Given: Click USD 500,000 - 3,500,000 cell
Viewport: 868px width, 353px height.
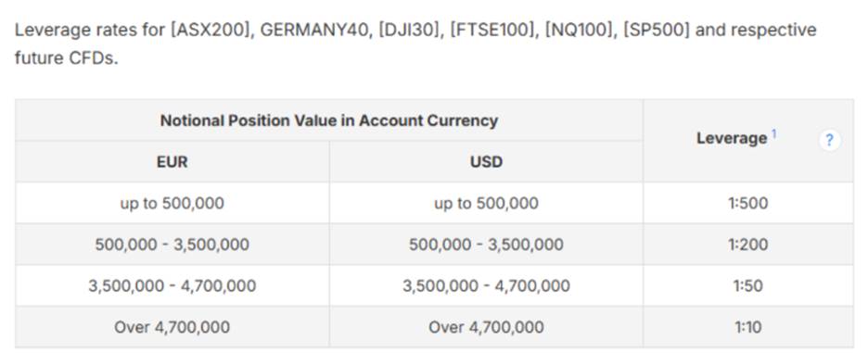Looking at the screenshot, I should click(x=486, y=244).
